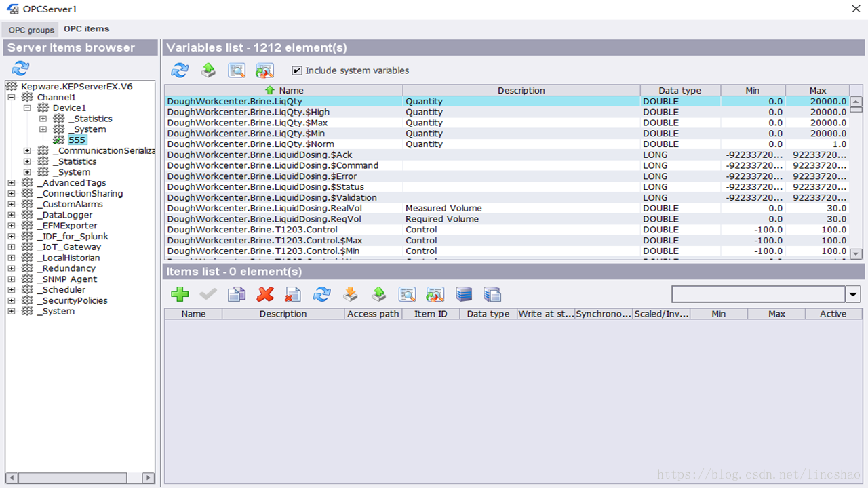868x488 pixels.
Task: Select row DoughWorkcenter.Brine.LiquidDosing.$Command
Action: coord(507,165)
